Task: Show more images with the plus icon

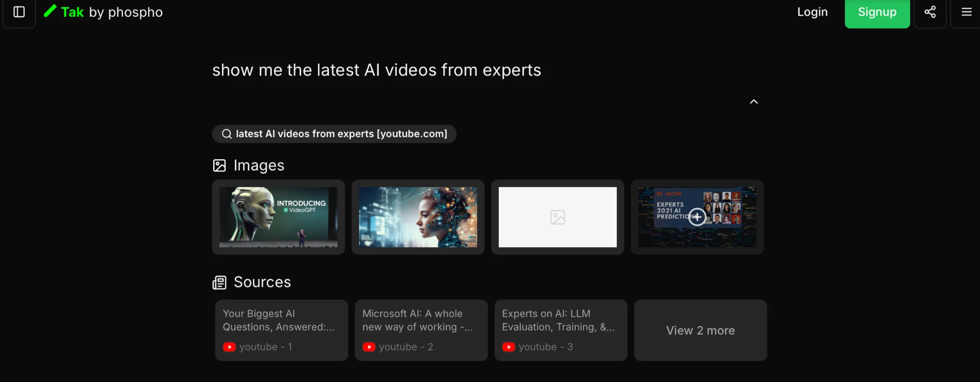Action: pyautogui.click(x=697, y=216)
